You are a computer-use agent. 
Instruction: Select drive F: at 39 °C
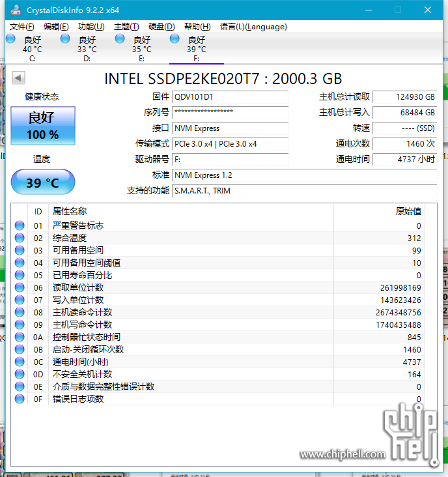coord(197,48)
